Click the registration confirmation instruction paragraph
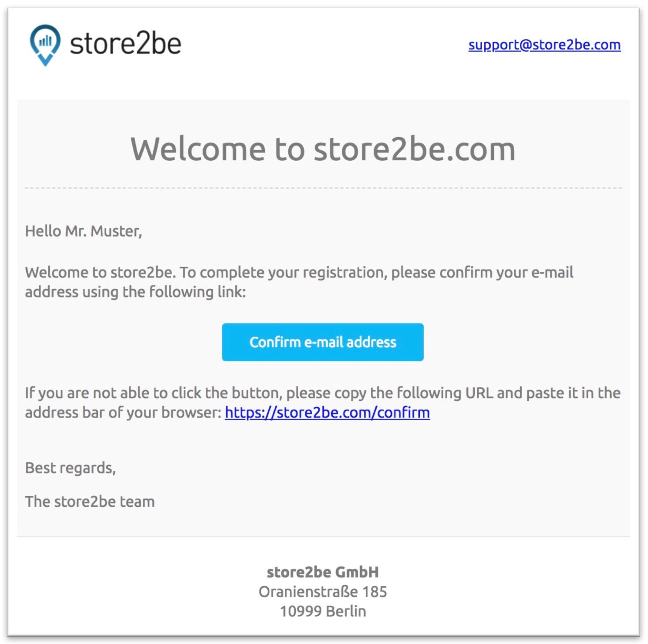 pyautogui.click(x=299, y=282)
